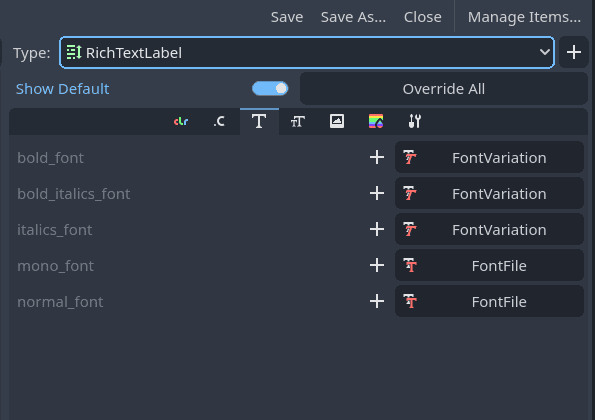This screenshot has height=420, width=595.
Task: Click Manage Items... button
Action: click(524, 17)
